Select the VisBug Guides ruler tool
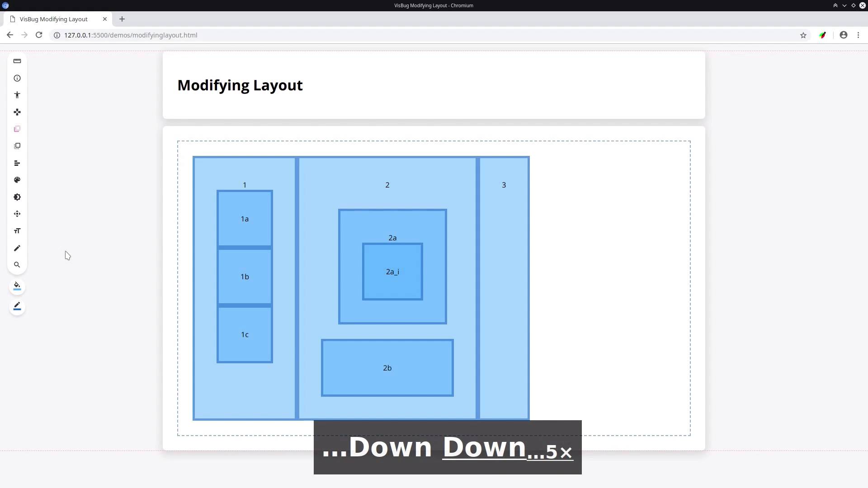868x488 pixels. 17,61
